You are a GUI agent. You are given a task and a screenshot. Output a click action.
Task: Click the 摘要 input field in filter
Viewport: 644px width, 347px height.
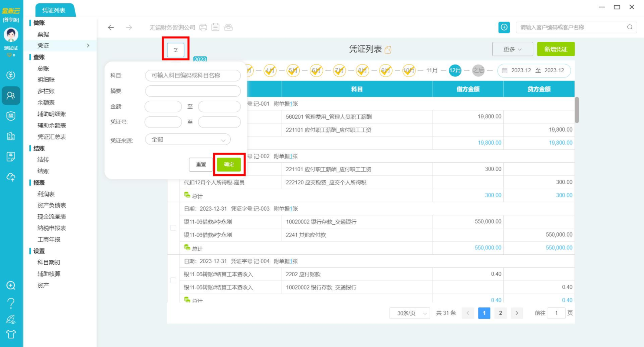click(x=193, y=91)
